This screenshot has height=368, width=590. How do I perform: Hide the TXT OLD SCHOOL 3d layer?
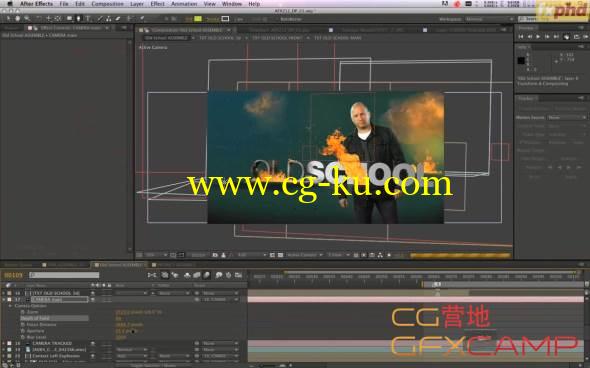(93, 293)
